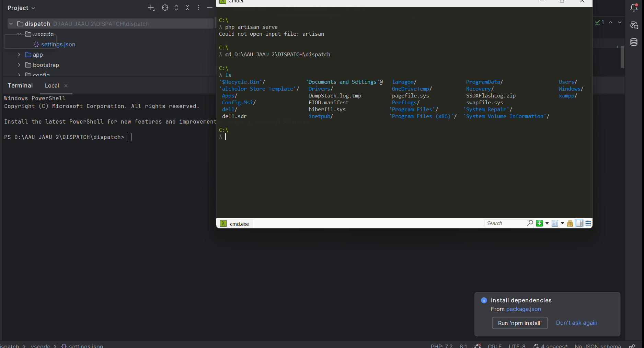This screenshot has height=348, width=644.
Task: Toggle read-only lock in status bar
Action: point(632,346)
